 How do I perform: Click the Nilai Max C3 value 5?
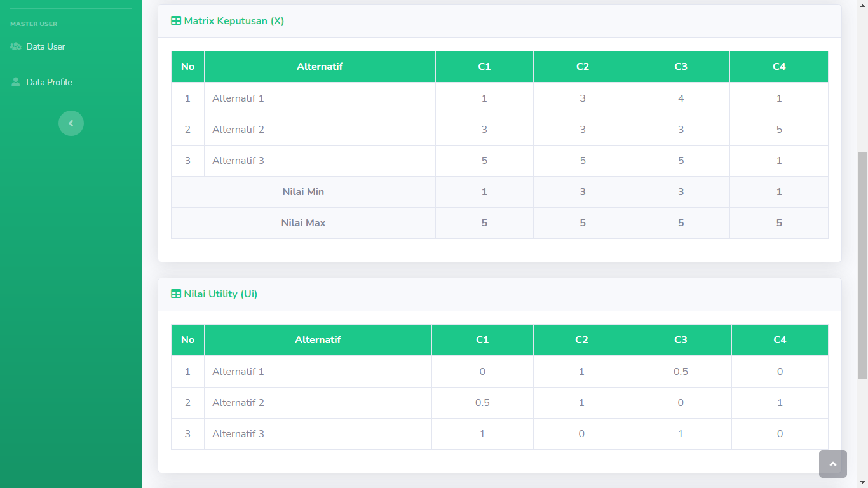pos(681,223)
